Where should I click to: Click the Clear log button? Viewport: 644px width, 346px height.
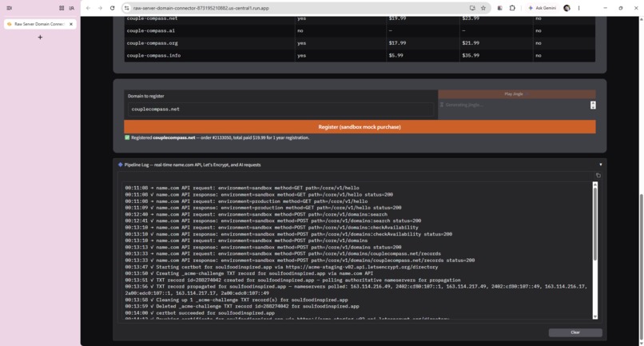click(x=575, y=332)
